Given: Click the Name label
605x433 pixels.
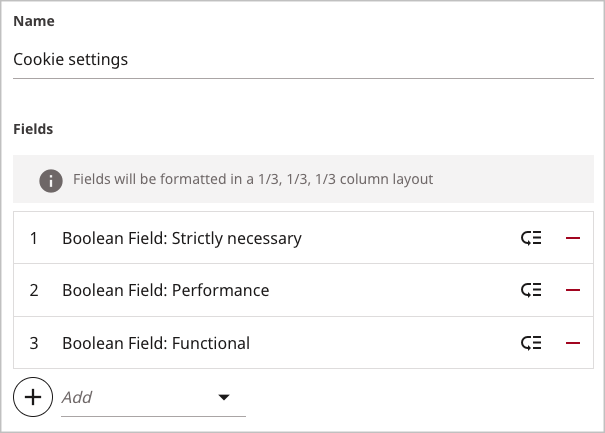Looking at the screenshot, I should click(x=34, y=21).
